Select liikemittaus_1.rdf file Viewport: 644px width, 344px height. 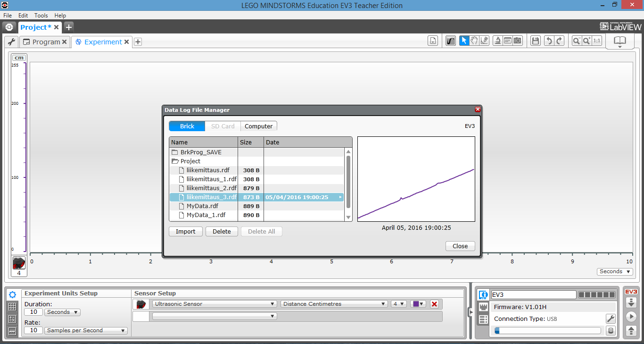(256, 179)
